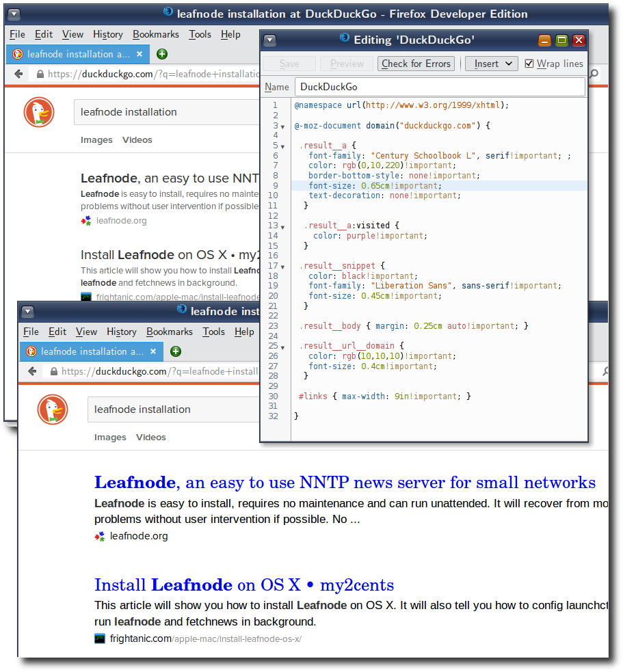The width and height of the screenshot is (623, 672).
Task: Go back a page in the lower Firefox window
Action: tap(32, 372)
